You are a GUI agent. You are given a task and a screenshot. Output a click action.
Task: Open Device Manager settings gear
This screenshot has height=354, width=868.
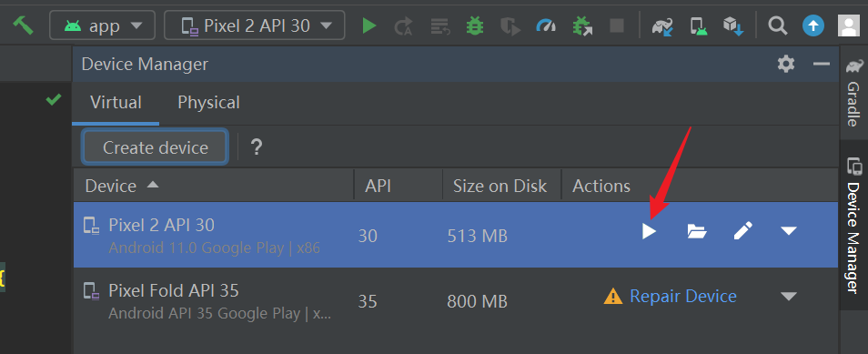pyautogui.click(x=786, y=65)
